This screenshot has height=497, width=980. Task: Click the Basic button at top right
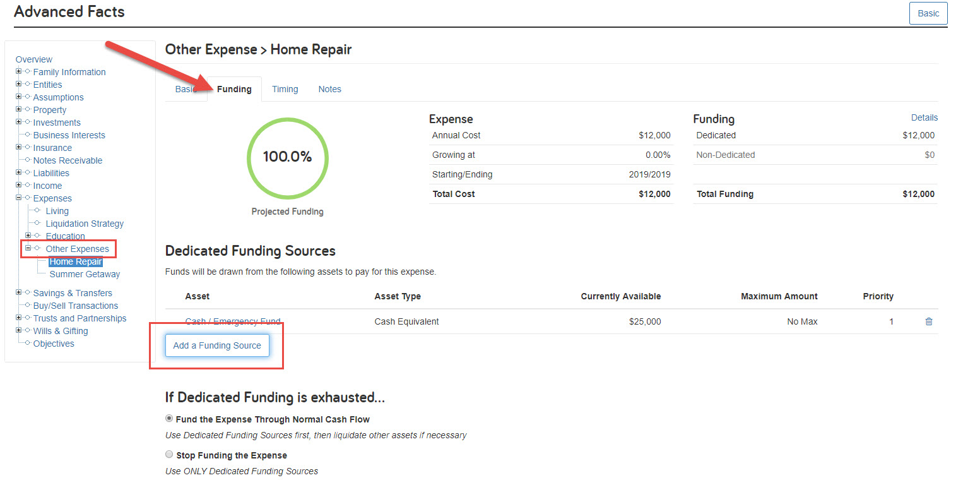[928, 13]
